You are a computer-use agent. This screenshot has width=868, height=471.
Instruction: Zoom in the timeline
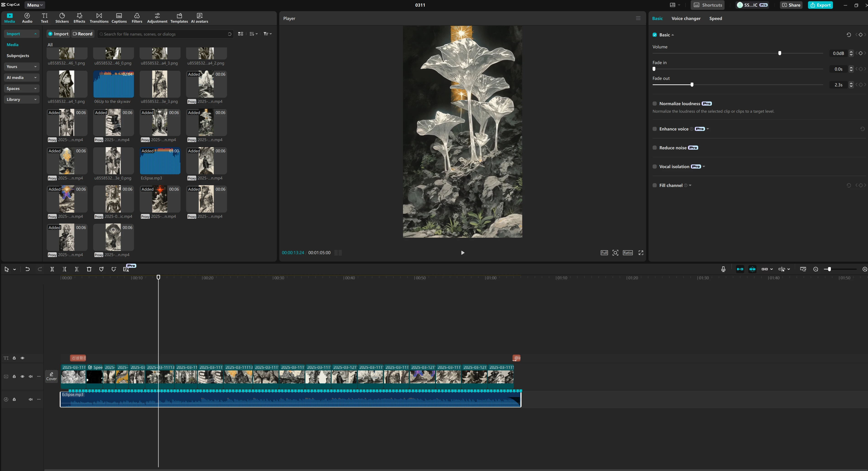(x=865, y=269)
